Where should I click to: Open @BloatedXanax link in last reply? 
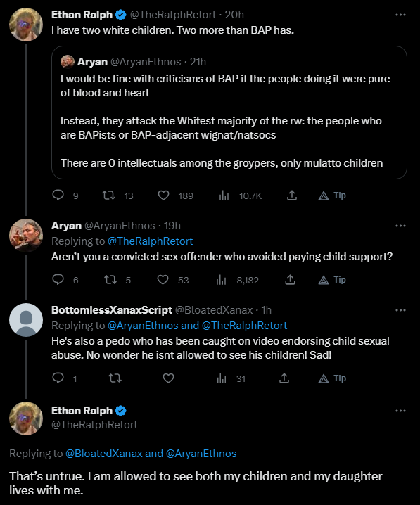point(103,453)
